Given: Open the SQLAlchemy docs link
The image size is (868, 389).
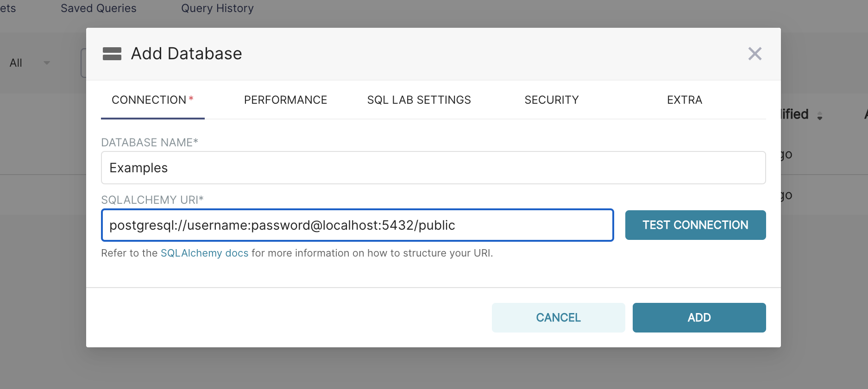Looking at the screenshot, I should coord(204,253).
